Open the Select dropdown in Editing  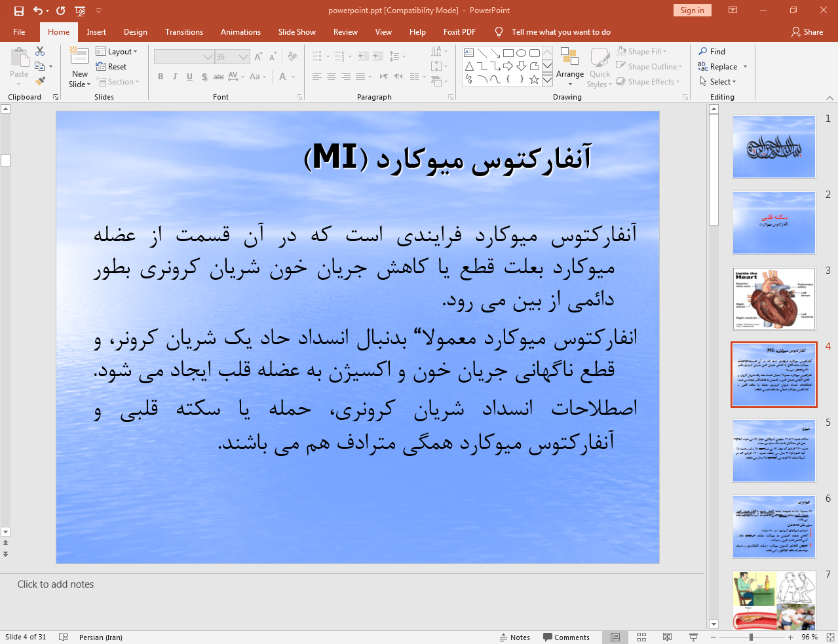click(718, 82)
